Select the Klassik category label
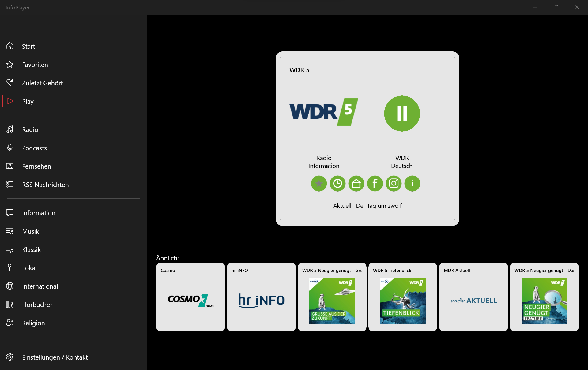 pos(31,250)
